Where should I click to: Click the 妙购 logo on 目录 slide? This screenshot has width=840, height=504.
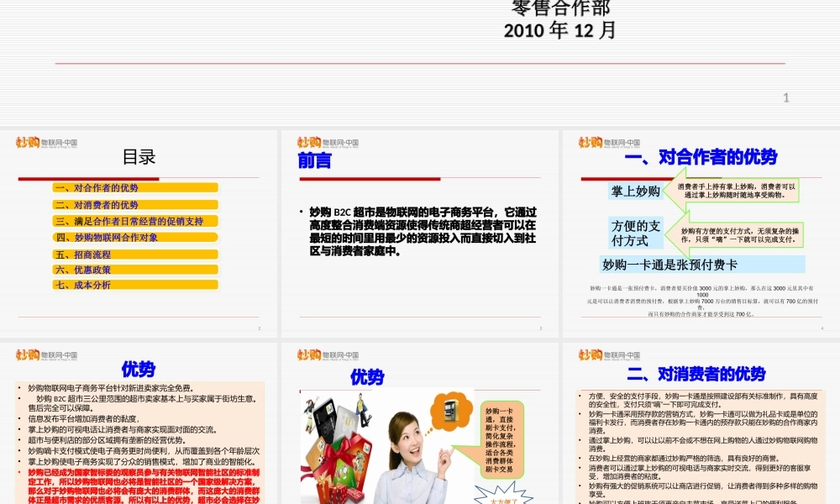(46, 143)
